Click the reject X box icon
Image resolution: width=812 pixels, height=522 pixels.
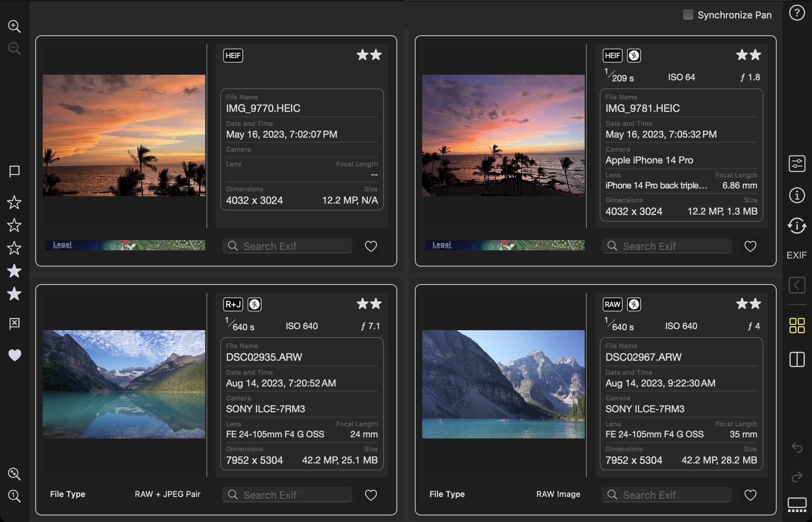(x=14, y=324)
